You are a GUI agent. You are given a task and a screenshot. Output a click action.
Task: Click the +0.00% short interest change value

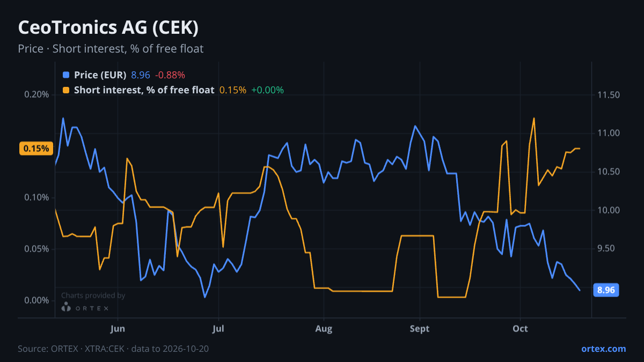(x=267, y=90)
